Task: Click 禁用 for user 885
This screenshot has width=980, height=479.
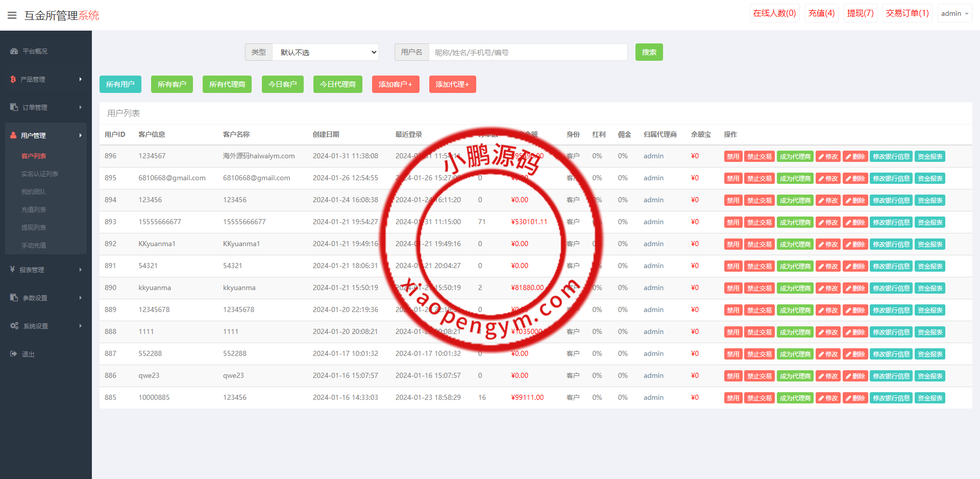Action: coord(733,398)
